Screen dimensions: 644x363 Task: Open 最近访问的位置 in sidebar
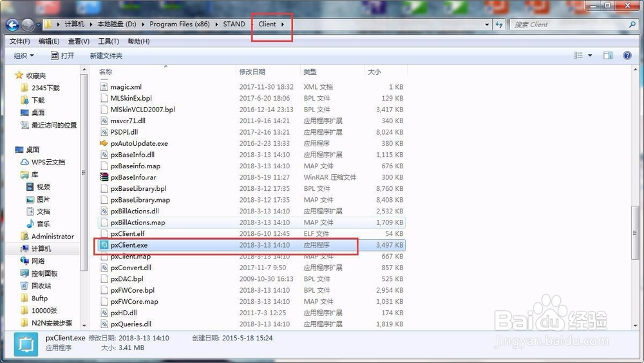(48, 125)
